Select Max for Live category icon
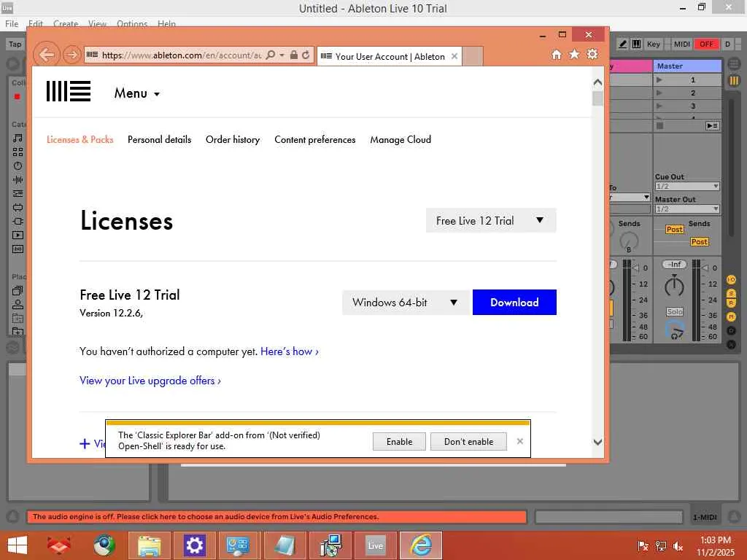Screen dimensions: 747x560 point(18,207)
